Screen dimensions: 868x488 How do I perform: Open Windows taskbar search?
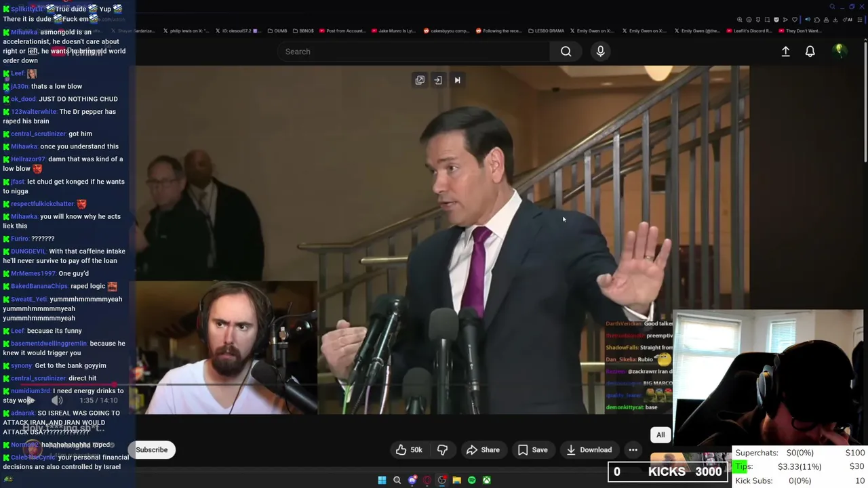[x=397, y=480]
